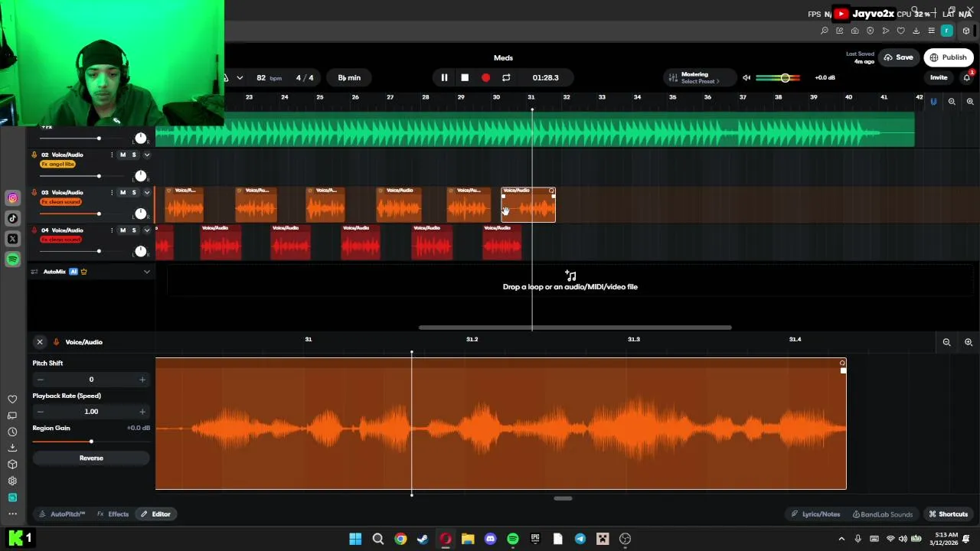Expand track 03 options chevron
Viewport: 980px width, 551px height.
tap(147, 192)
